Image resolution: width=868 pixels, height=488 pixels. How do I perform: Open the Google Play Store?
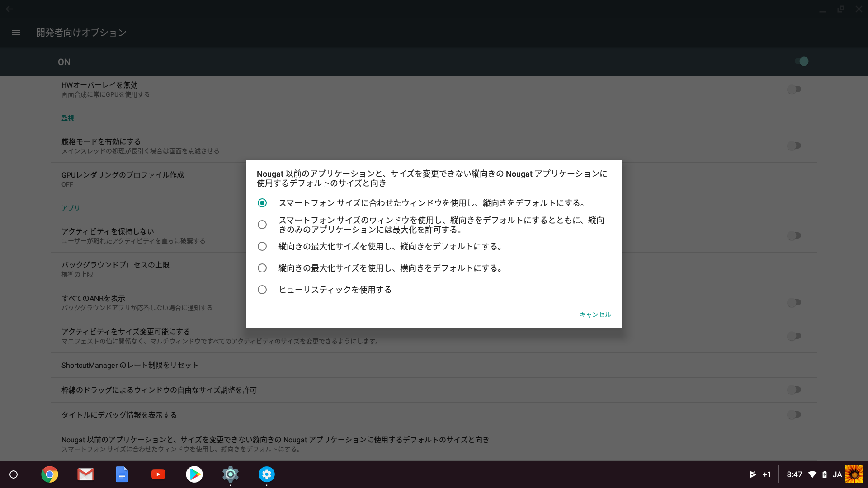point(194,474)
